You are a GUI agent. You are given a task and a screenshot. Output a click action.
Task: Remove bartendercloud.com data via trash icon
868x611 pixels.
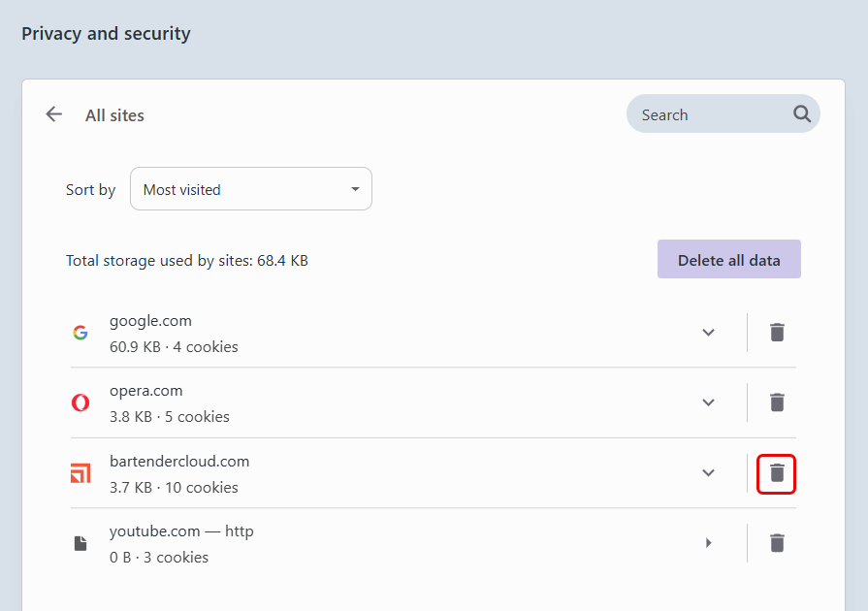click(777, 473)
